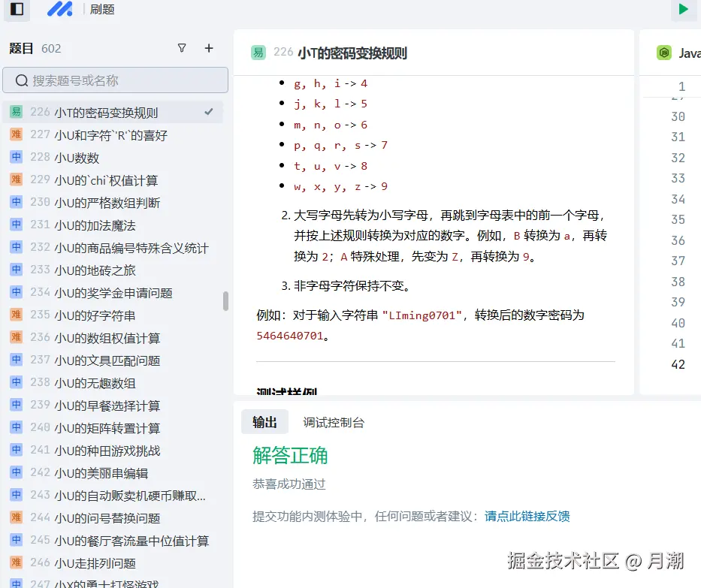Add a new question with the plus icon
The height and width of the screenshot is (588, 701).
point(208,47)
